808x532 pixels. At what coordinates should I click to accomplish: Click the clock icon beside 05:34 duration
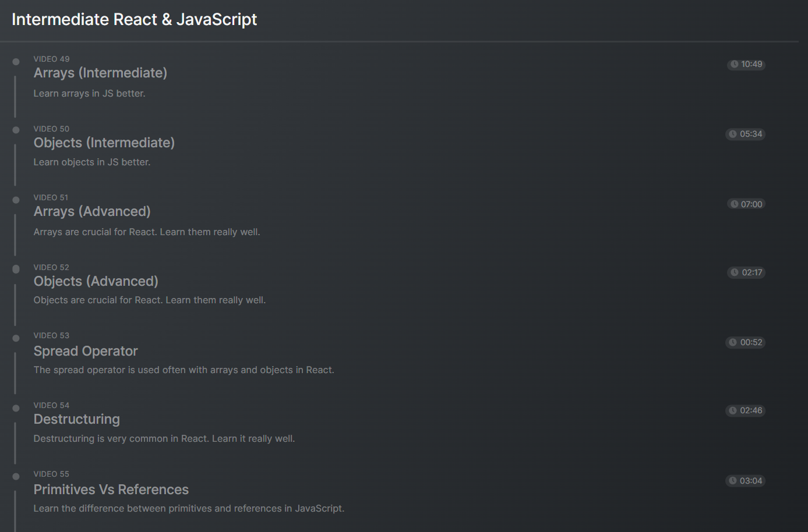pyautogui.click(x=733, y=134)
